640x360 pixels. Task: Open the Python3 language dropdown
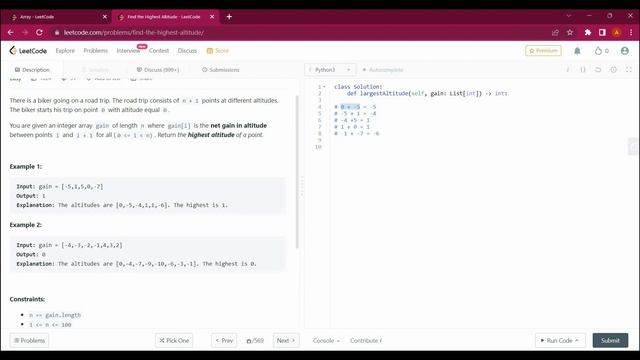point(330,70)
